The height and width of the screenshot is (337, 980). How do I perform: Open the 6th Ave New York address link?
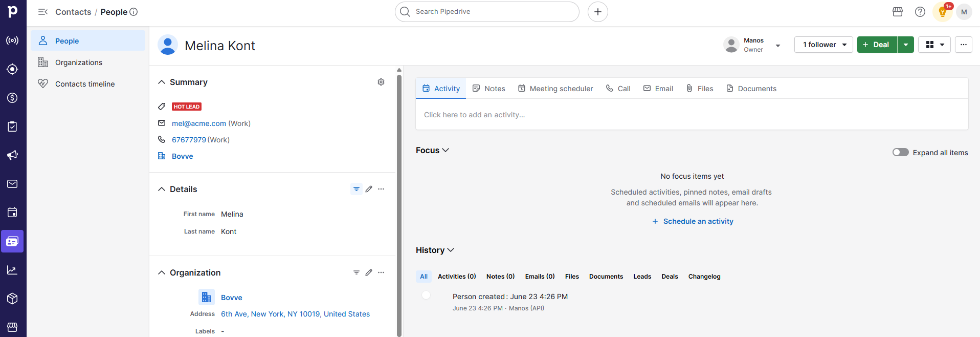click(295, 314)
